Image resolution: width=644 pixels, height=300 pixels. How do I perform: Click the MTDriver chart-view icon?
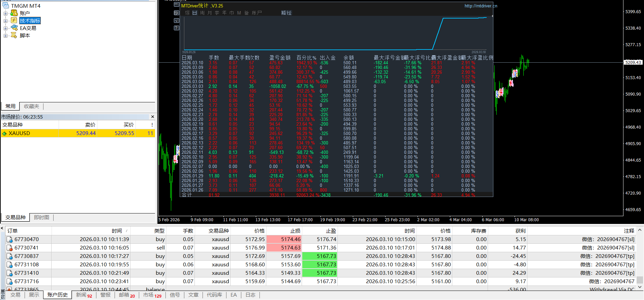click(177, 13)
